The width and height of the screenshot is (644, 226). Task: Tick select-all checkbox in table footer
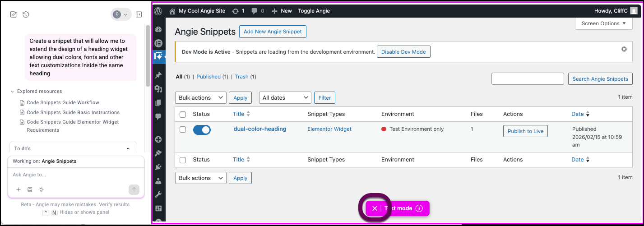[183, 160]
